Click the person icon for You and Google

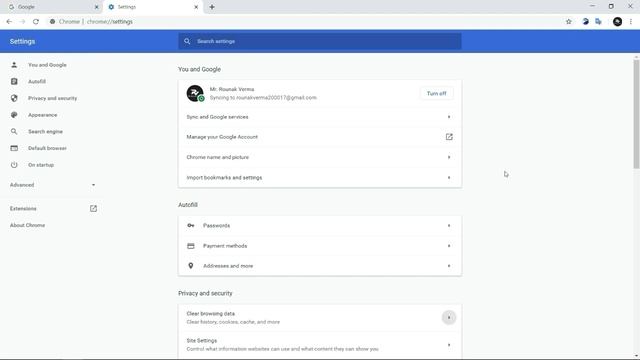[x=14, y=65]
